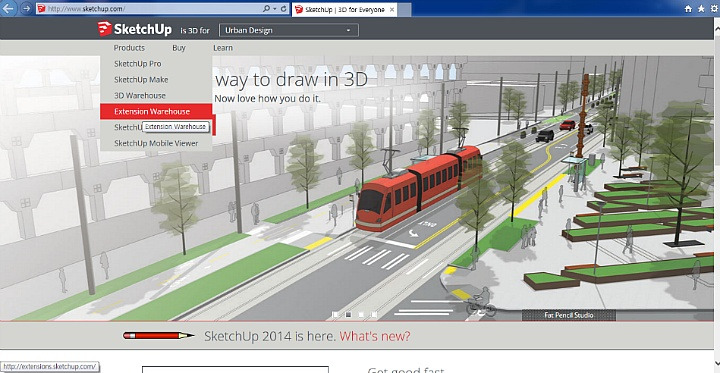The image size is (720, 373).
Task: Go back with the browser back arrow
Action: tap(9, 8)
